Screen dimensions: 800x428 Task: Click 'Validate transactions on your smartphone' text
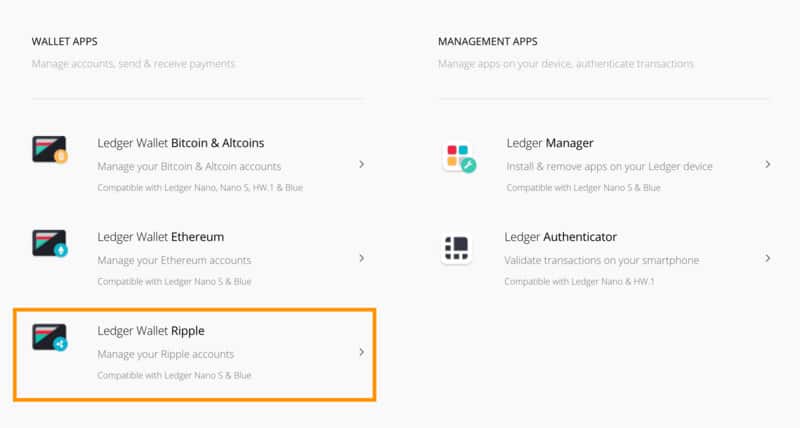tap(602, 261)
